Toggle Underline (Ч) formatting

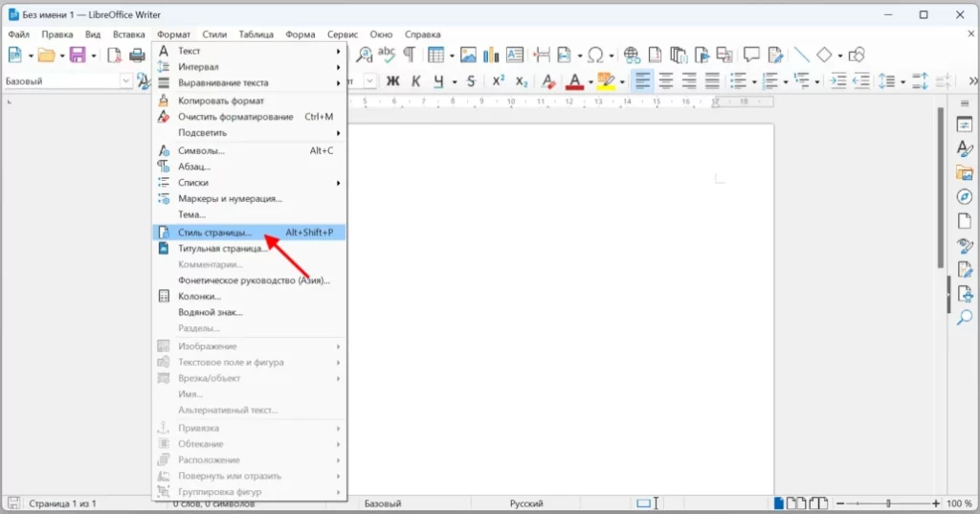pyautogui.click(x=438, y=80)
